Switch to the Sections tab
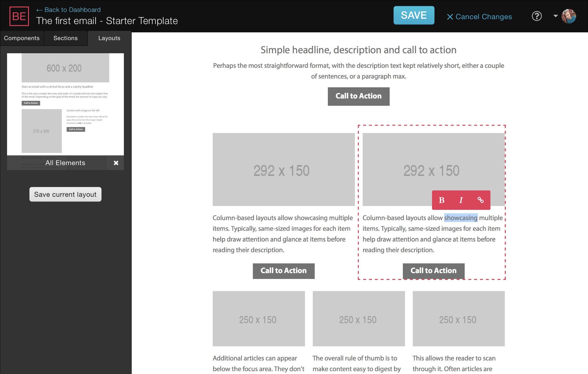This screenshot has height=374, width=588. click(65, 38)
